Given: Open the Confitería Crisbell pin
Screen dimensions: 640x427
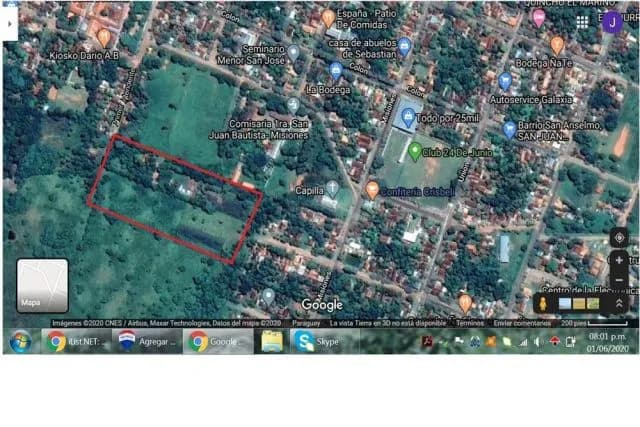Looking at the screenshot, I should [x=372, y=191].
